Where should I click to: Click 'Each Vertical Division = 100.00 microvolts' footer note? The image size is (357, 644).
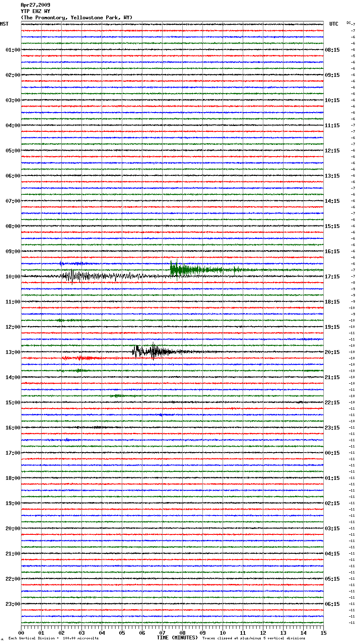[53, 638]
